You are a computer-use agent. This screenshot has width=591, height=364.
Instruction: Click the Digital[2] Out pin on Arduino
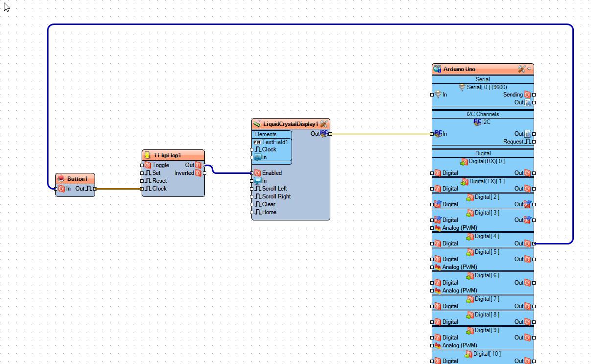pos(534,204)
